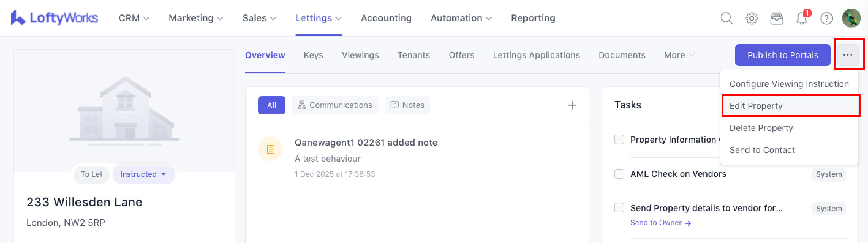Select Edit Property from the menu

(756, 106)
